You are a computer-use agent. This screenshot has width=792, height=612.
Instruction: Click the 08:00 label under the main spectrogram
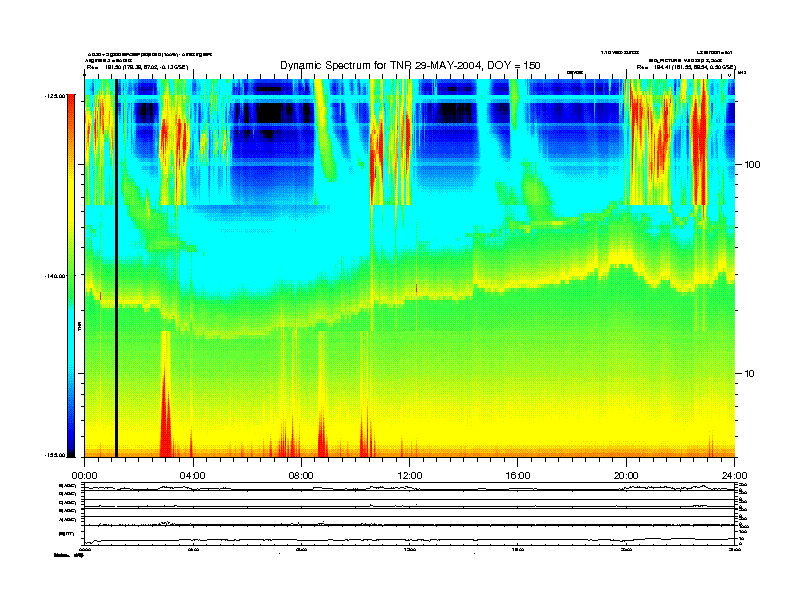tap(301, 476)
